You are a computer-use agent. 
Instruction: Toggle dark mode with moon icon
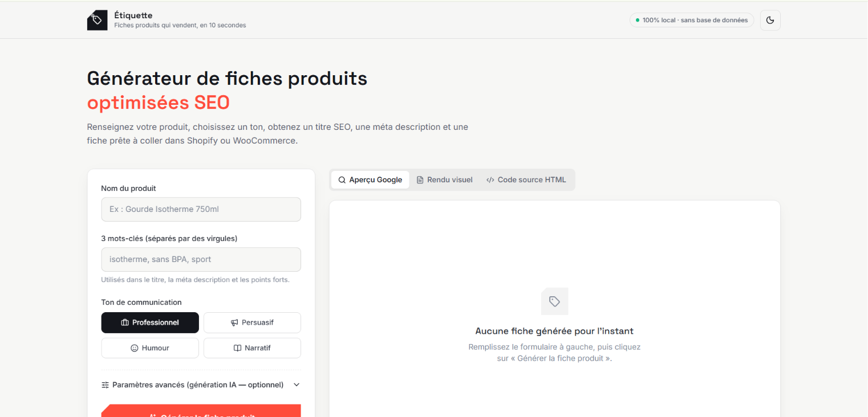tap(770, 20)
